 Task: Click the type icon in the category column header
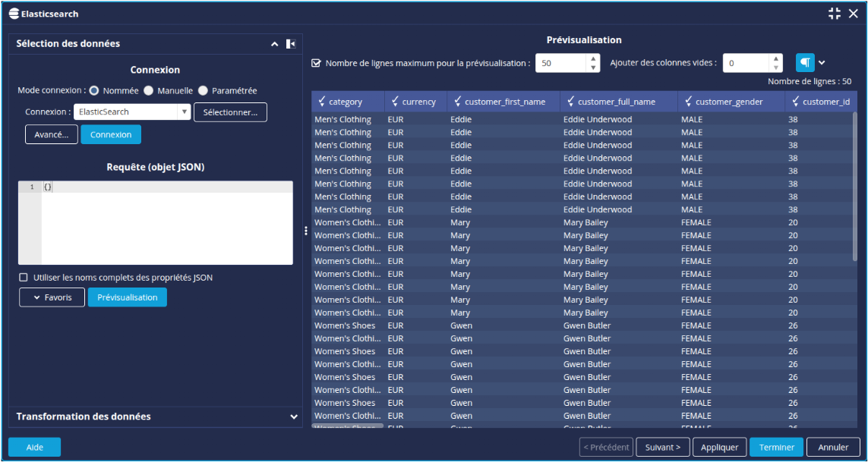321,102
